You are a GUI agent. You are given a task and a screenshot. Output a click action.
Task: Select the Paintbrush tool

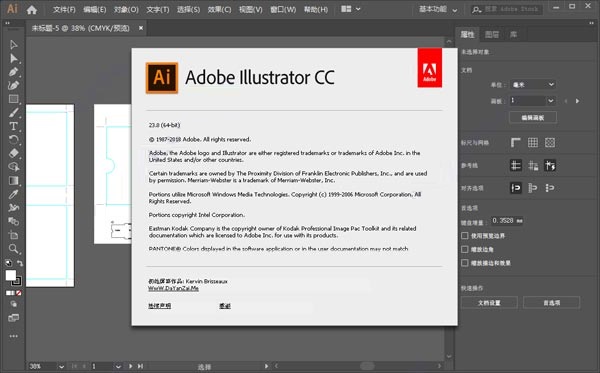tap(13, 112)
